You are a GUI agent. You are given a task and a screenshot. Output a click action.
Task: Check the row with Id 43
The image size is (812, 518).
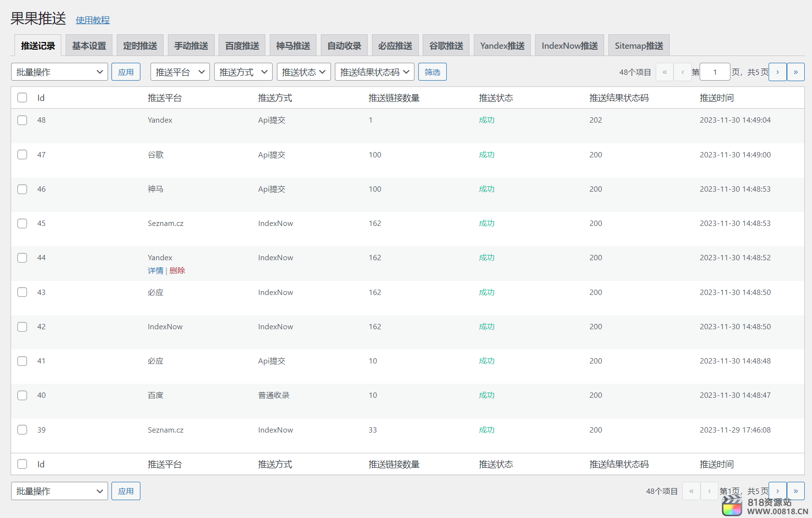22,292
